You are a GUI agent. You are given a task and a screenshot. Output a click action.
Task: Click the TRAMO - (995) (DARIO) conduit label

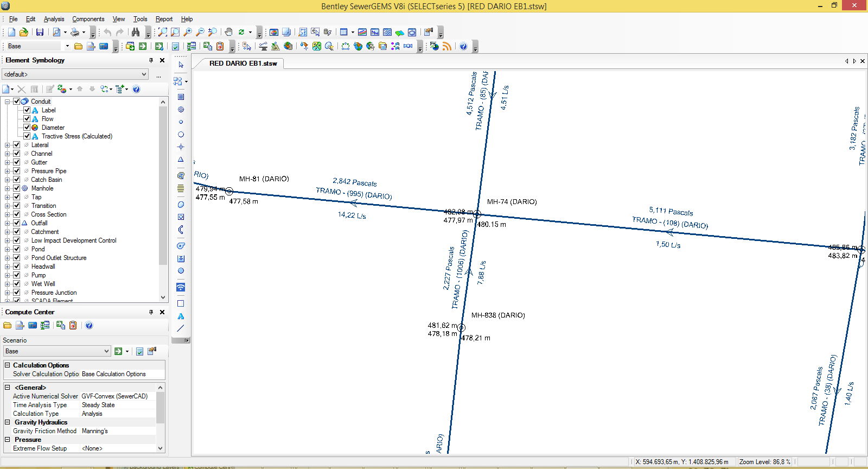click(354, 193)
